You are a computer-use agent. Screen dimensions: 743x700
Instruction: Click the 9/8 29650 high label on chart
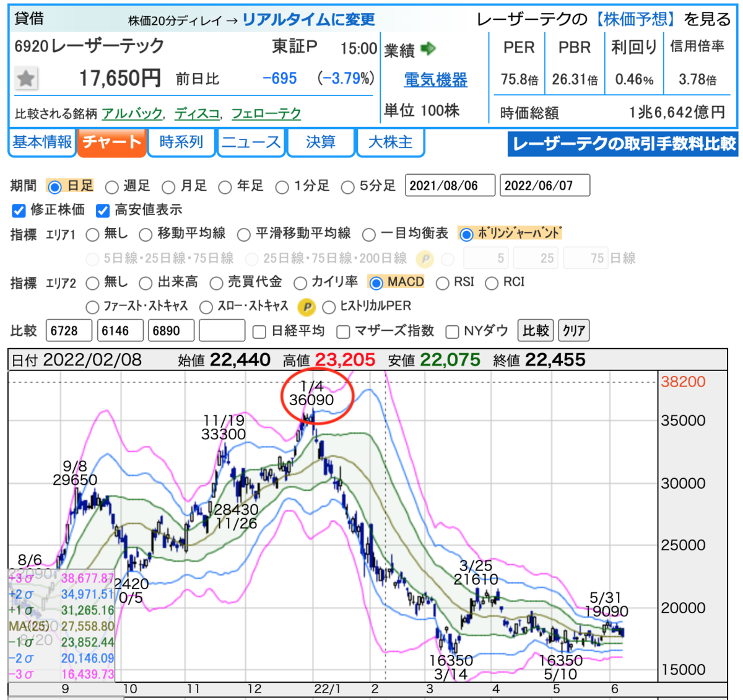pyautogui.click(x=75, y=473)
